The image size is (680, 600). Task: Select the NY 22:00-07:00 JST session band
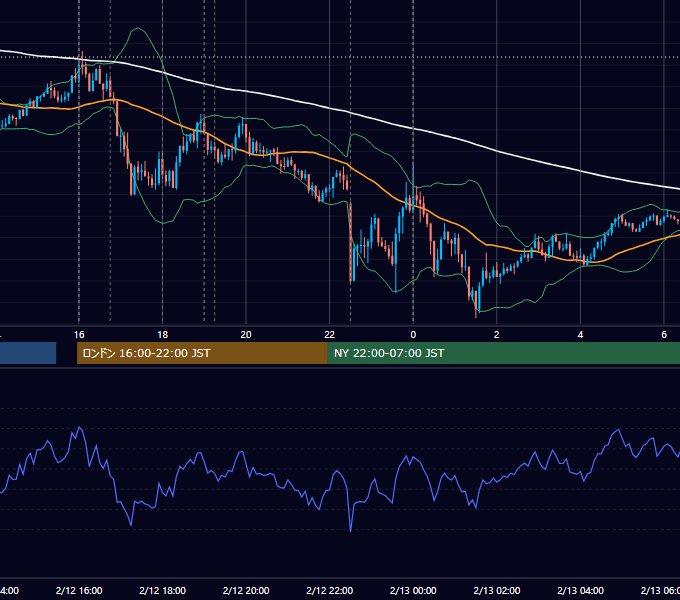click(x=503, y=353)
